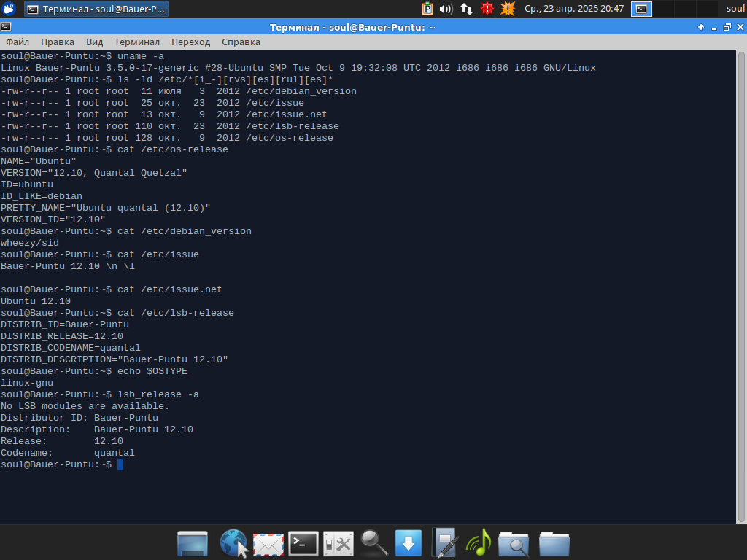Open the Вид menu

[x=94, y=42]
